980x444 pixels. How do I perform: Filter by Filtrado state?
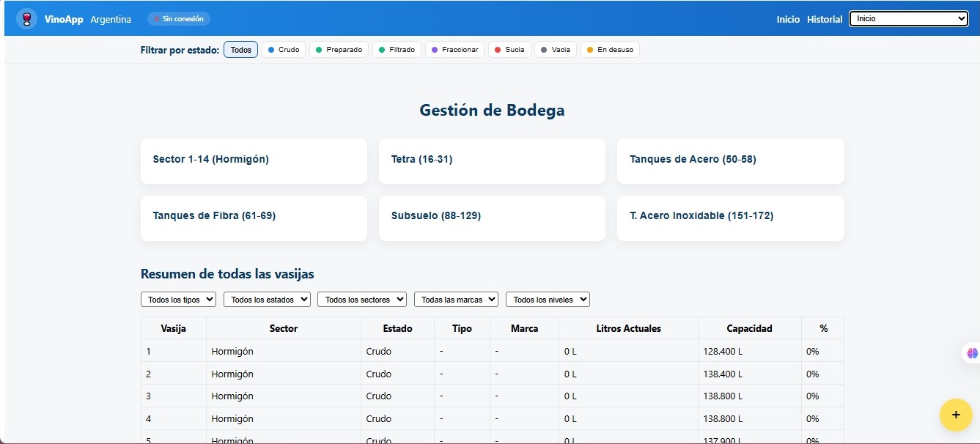pos(397,50)
